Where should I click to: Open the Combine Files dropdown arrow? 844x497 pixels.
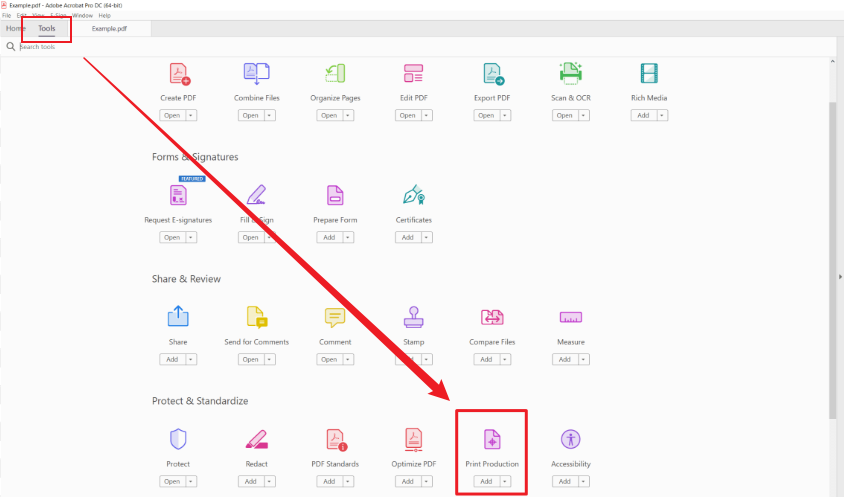pyautogui.click(x=269, y=115)
